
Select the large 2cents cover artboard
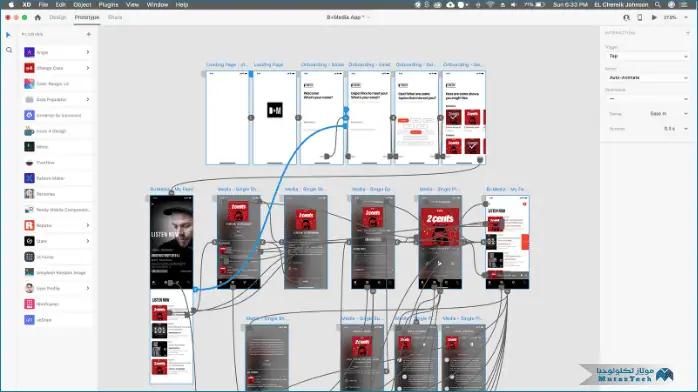point(440,242)
